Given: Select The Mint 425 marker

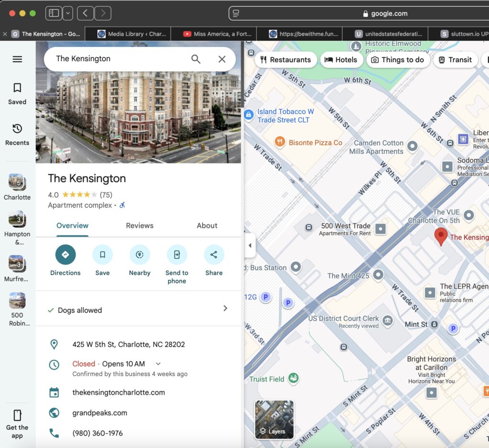Looking at the screenshot, I should 378,275.
